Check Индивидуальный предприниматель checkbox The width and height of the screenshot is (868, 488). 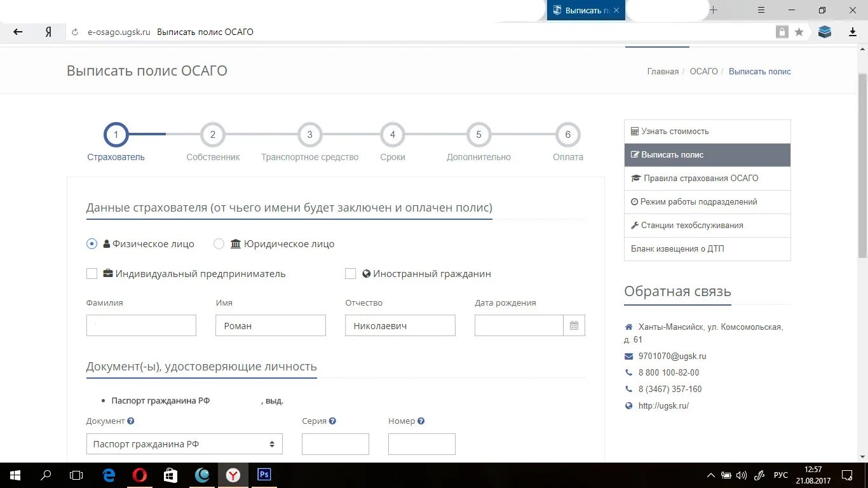(x=92, y=274)
